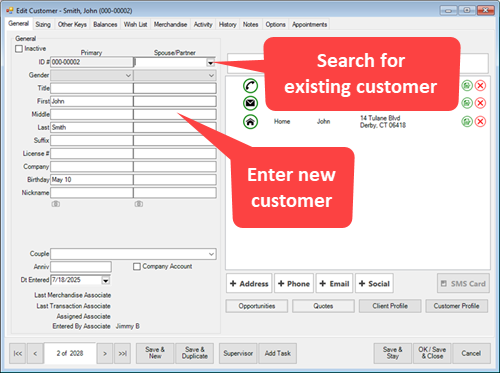Delete the phone row with red X
This screenshot has height=374, width=500.
coord(480,86)
